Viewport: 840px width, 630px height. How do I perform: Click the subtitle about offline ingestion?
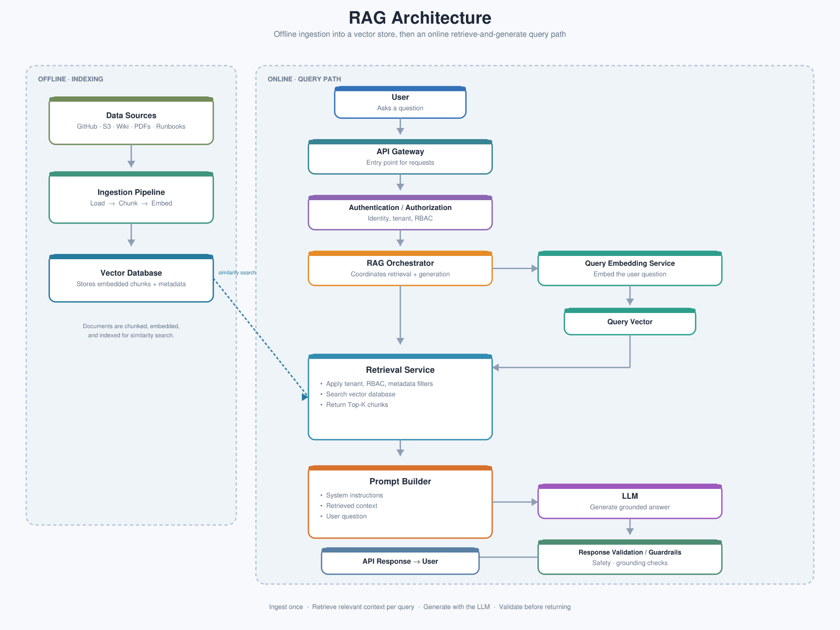(x=420, y=34)
